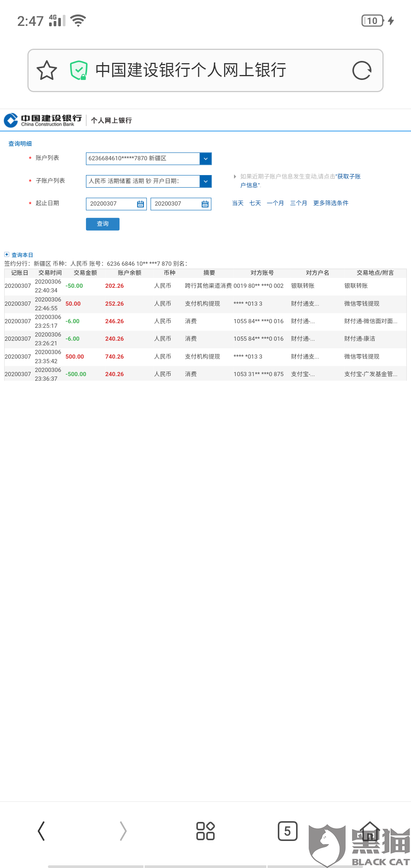This screenshot has height=868, width=411.
Task: Click the China Construction Bank logo
Action: tap(43, 120)
